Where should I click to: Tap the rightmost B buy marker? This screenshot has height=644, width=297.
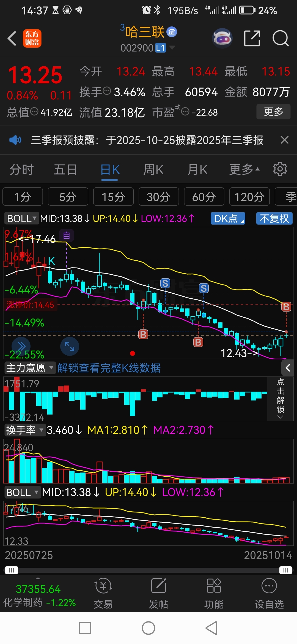[286, 307]
